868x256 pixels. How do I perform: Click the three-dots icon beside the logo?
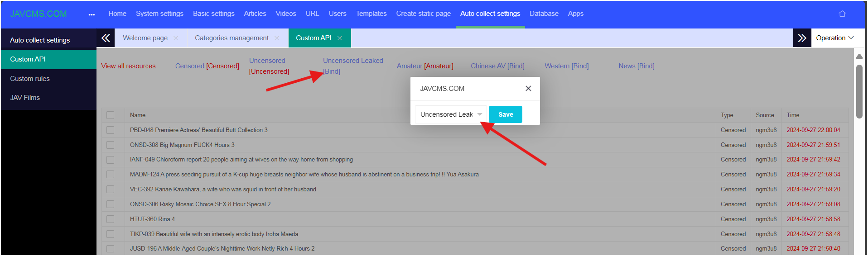(x=92, y=14)
